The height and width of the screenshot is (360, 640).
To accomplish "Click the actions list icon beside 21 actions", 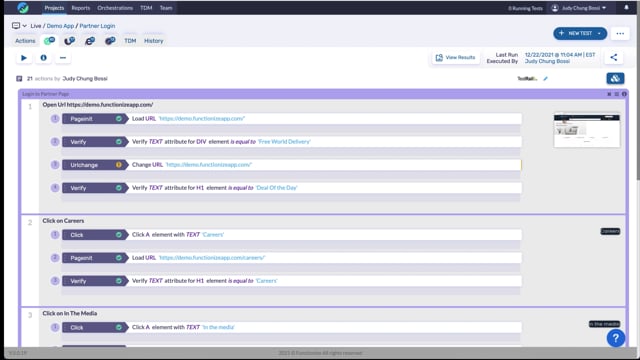I will tap(19, 78).
